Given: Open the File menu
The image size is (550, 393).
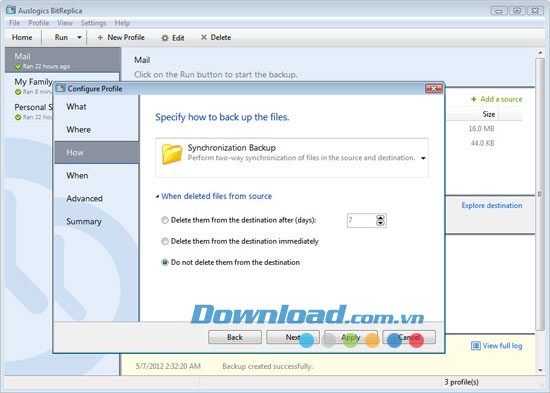Looking at the screenshot, I should tap(14, 23).
